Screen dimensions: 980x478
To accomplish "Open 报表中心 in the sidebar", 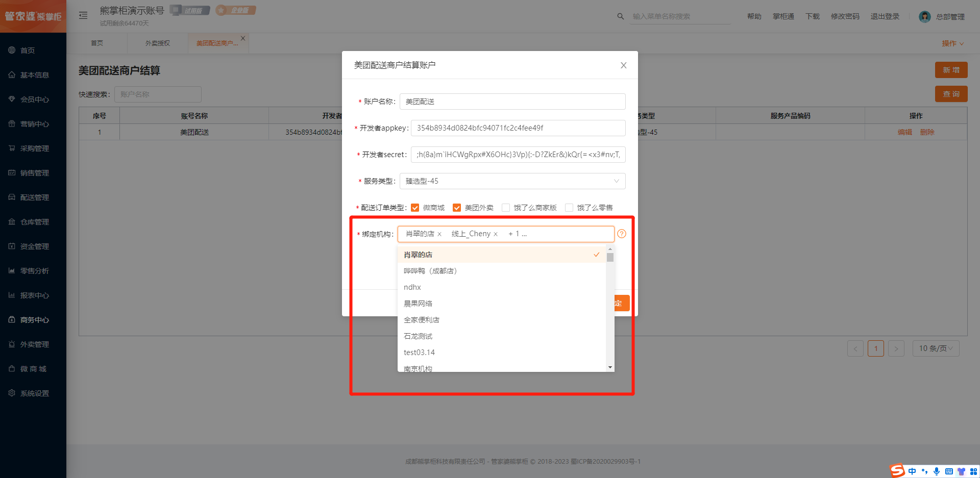I will point(33,295).
